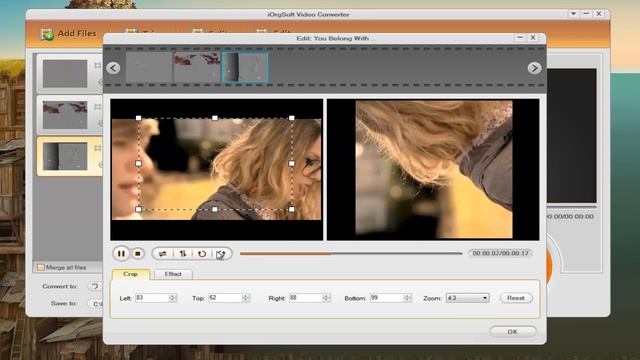Adjust the Bottom crop spinner

pos(407,298)
